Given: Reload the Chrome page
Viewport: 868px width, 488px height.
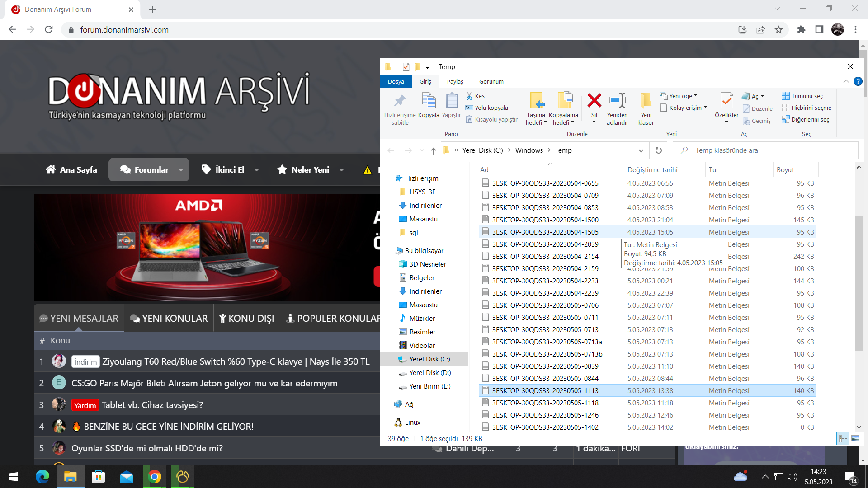Looking at the screenshot, I should pyautogui.click(x=49, y=29).
